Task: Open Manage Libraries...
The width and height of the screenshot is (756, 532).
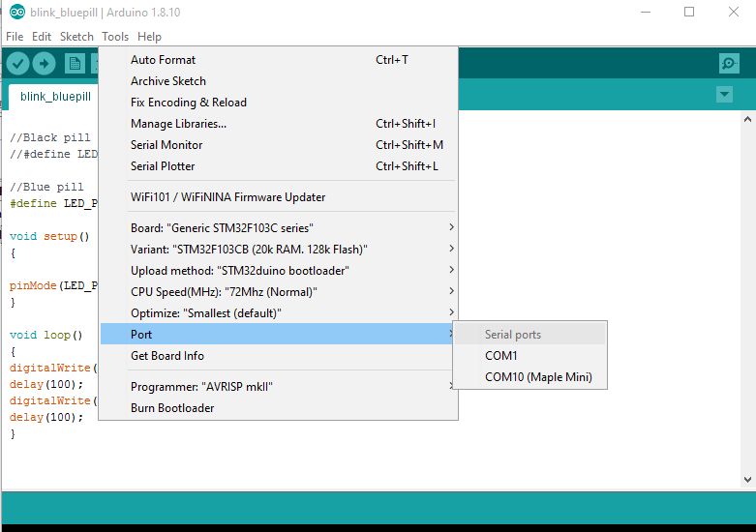Action: pos(279,124)
